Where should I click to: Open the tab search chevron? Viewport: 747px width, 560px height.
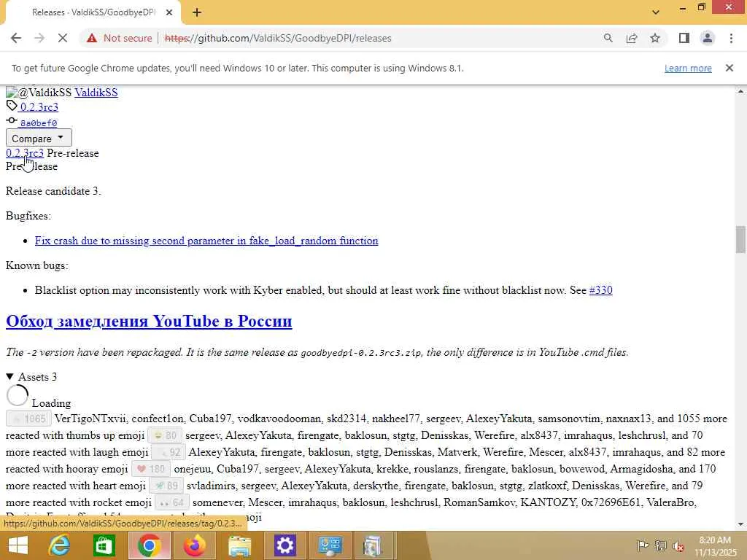656,12
